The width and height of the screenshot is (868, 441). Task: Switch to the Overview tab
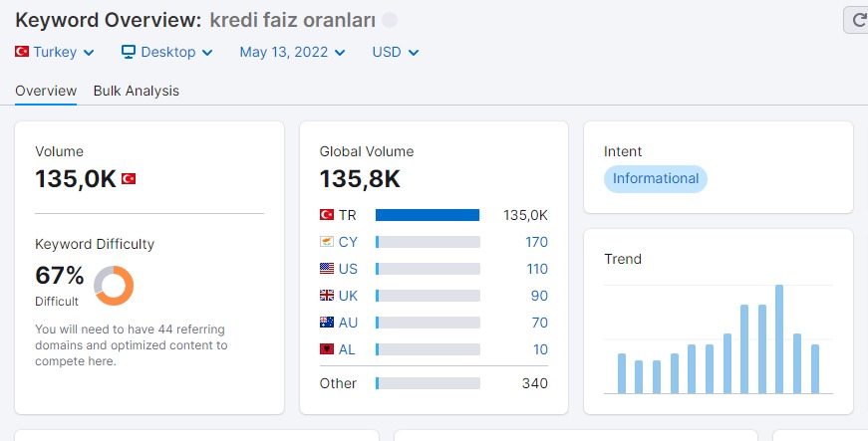tap(46, 91)
